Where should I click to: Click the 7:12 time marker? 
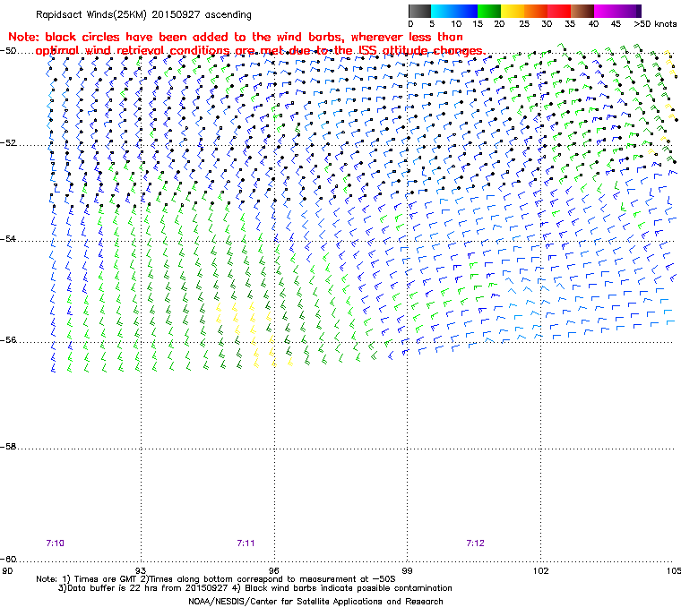click(475, 543)
